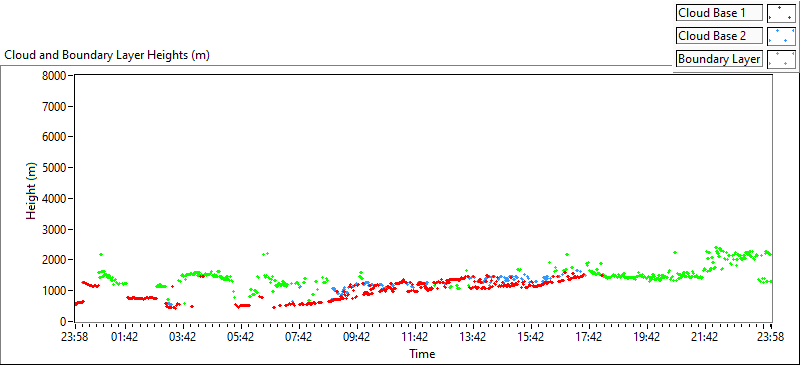
Task: Select the Boundary Layer legend label
Action: [719, 59]
